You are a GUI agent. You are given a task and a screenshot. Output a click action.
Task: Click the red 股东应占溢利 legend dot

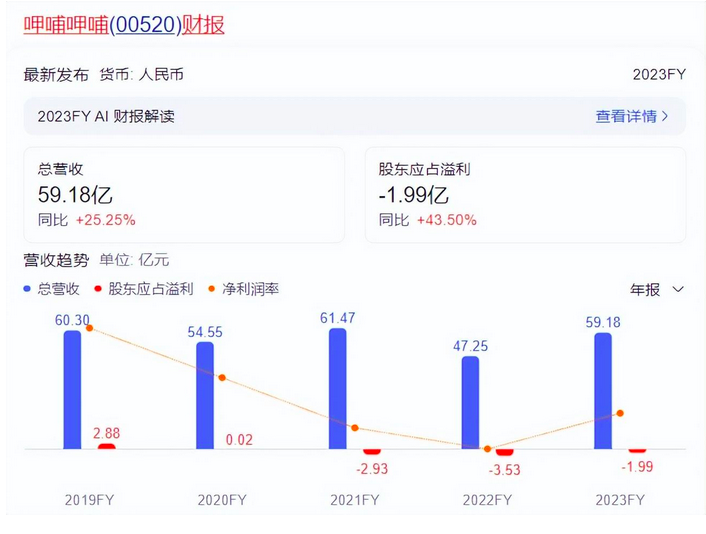[98, 289]
